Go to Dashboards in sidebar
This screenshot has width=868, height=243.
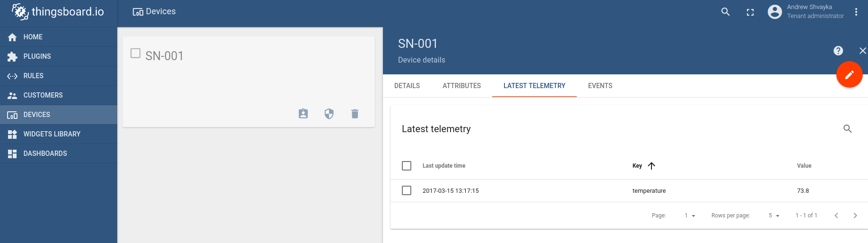coord(45,153)
